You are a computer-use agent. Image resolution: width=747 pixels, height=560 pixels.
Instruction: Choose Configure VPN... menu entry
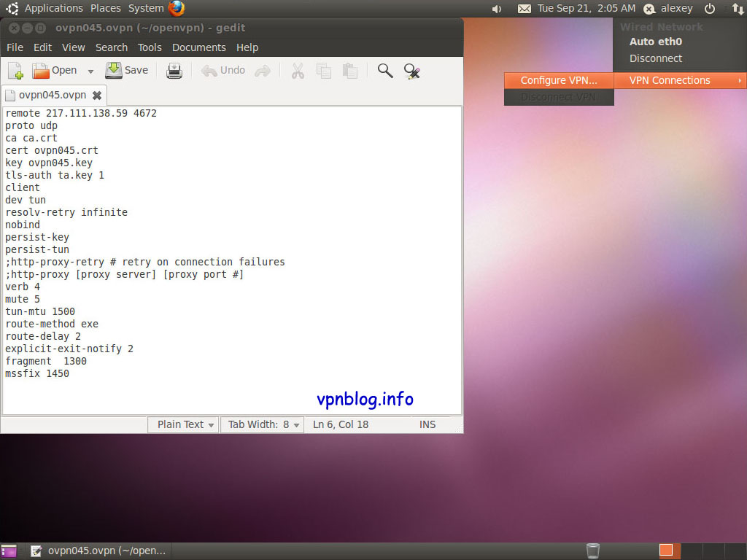coord(558,80)
